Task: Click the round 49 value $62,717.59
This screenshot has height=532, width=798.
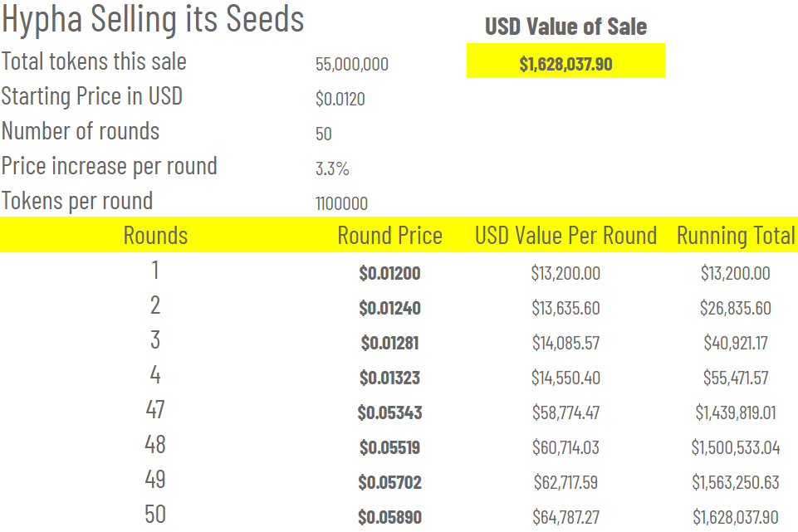Action: pos(565,482)
